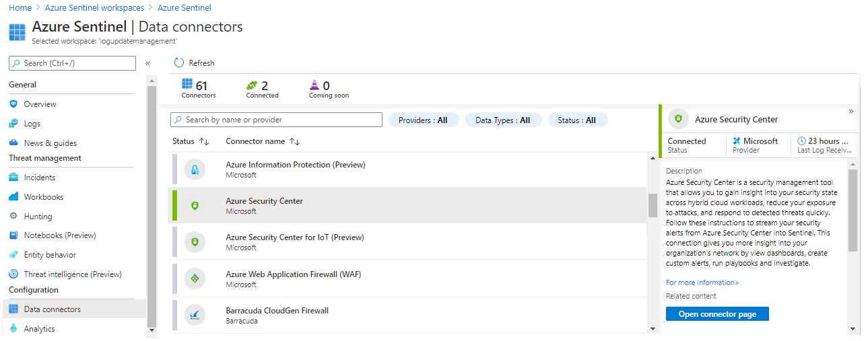
Task: Click the Workbooks chart icon
Action: tap(13, 197)
